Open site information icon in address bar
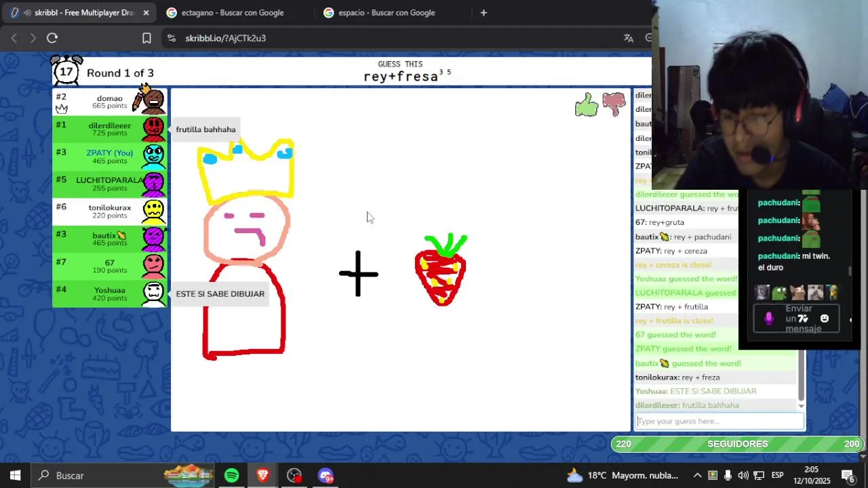This screenshot has height=488, width=868. click(171, 38)
